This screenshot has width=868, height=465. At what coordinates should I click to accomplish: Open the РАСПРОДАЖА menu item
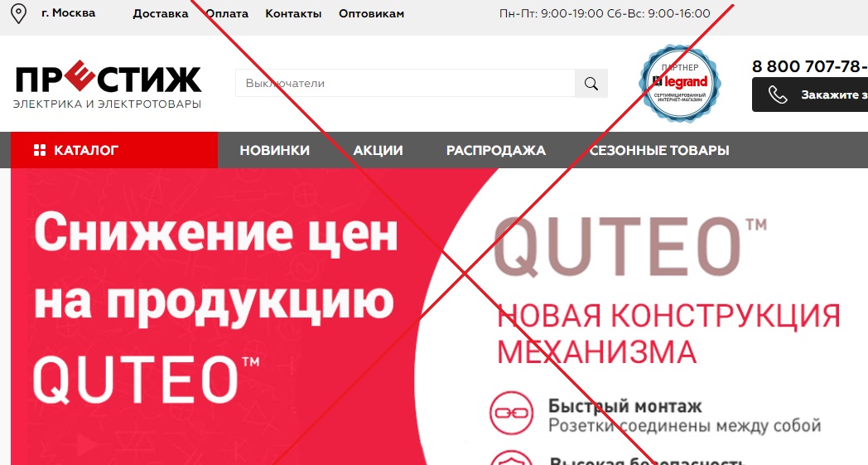pos(496,150)
